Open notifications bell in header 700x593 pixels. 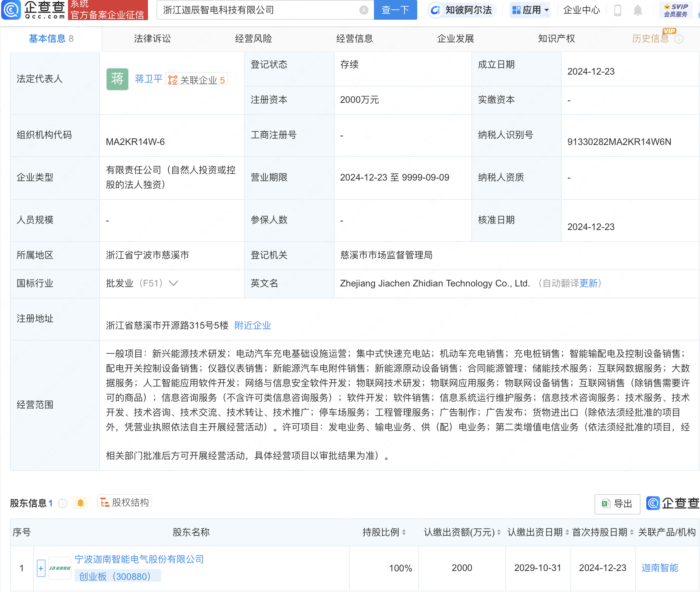638,10
